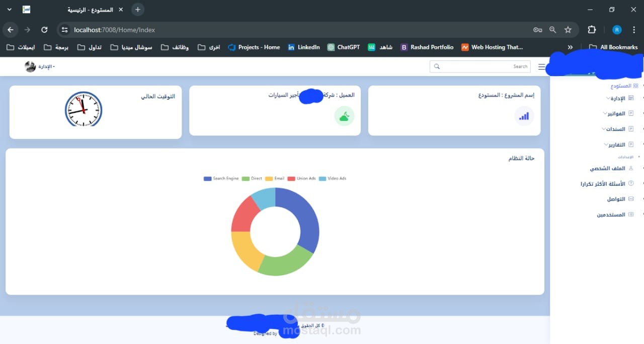
Task: View site information icon
Action: pos(64,30)
